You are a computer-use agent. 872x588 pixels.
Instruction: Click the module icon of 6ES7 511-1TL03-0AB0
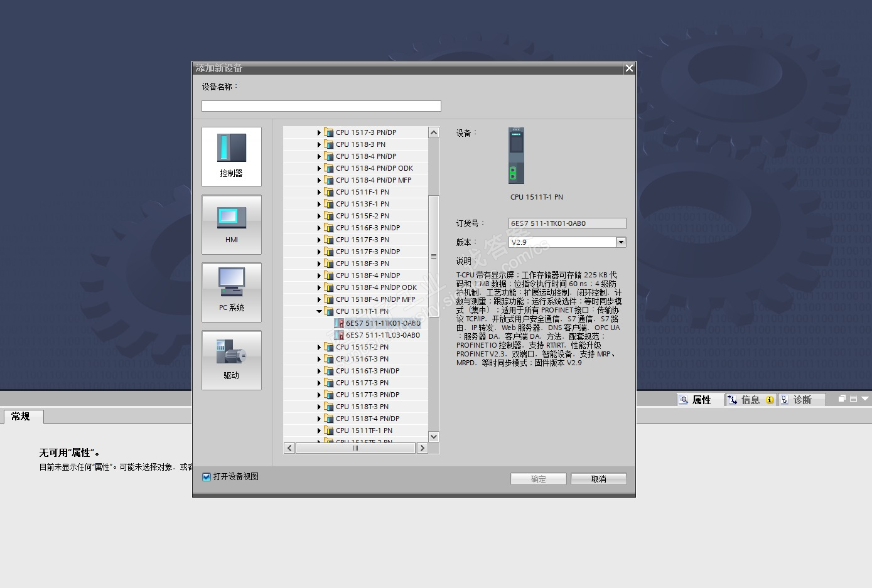pyautogui.click(x=339, y=335)
